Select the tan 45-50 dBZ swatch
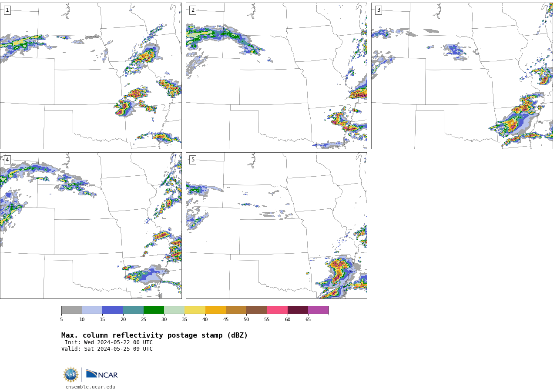Screen dimensions: 557x392 point(236,310)
